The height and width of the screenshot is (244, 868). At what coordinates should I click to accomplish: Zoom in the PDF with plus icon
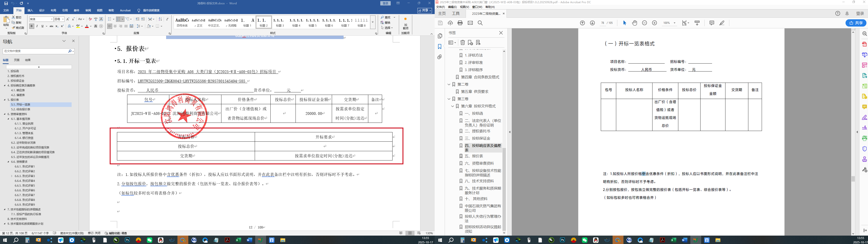[654, 23]
